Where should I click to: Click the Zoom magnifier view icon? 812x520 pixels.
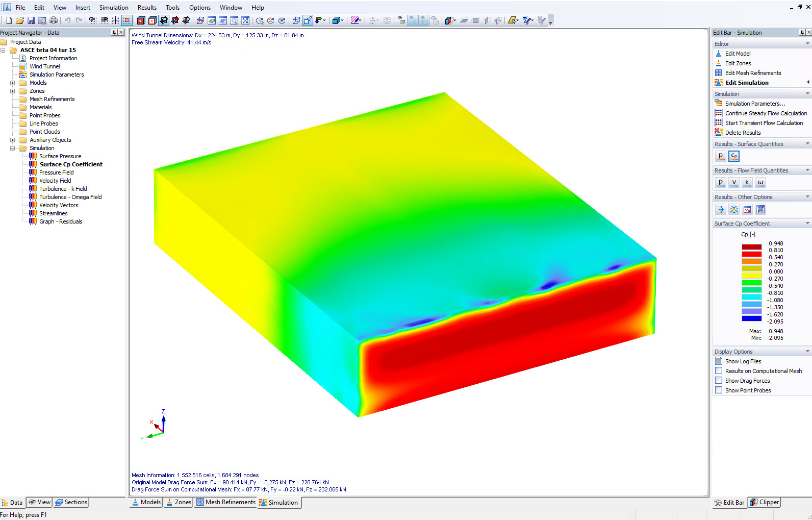[234, 20]
